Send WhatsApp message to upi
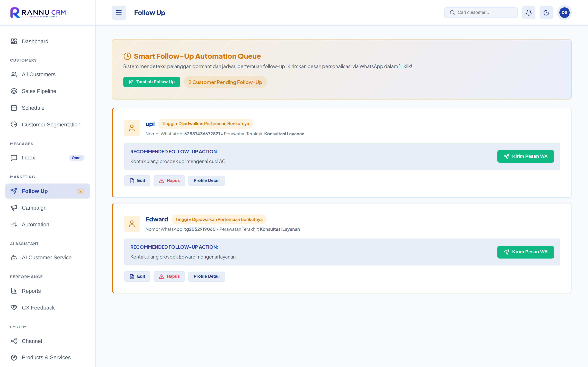Image resolution: width=588 pixels, height=367 pixels. tap(525, 156)
